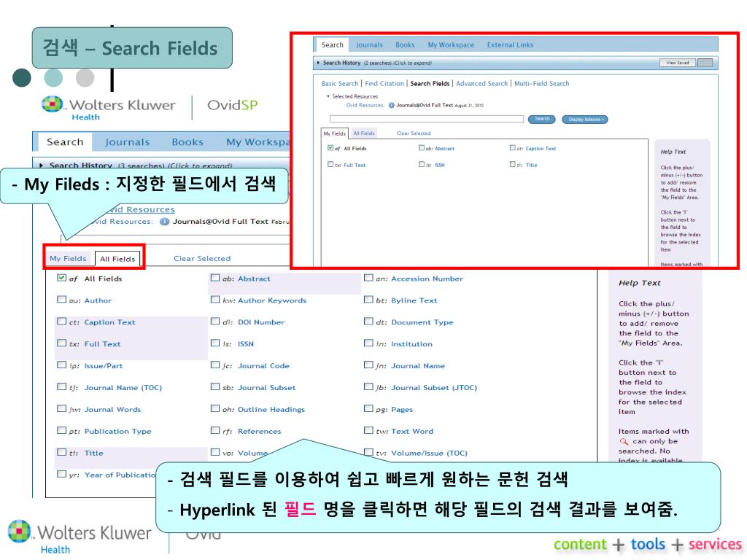Check the is: ISSN checkbox in main list
This screenshot has height=560, width=747.
click(x=215, y=343)
